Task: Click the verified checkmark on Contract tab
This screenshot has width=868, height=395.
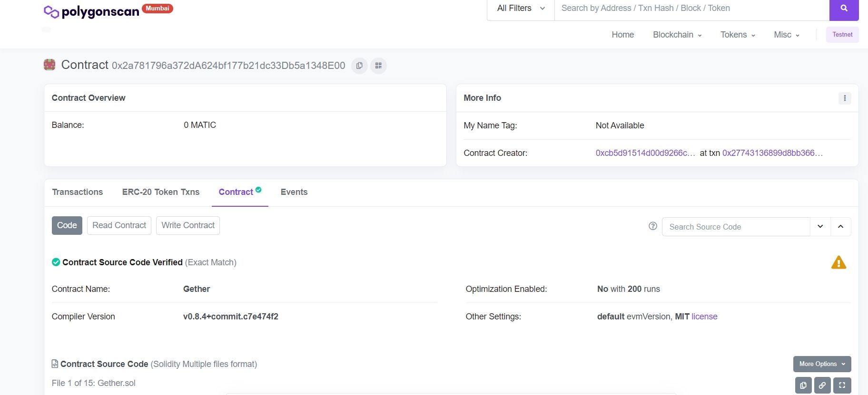Action: (x=258, y=190)
